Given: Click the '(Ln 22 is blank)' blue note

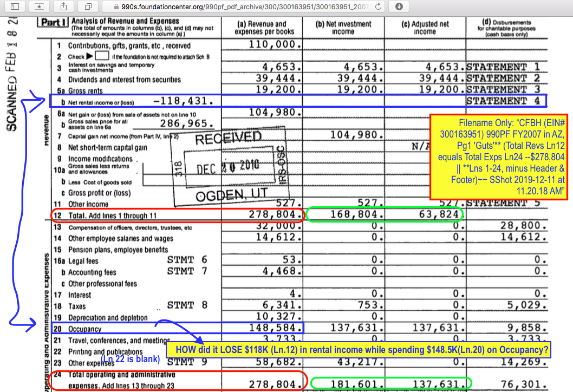Looking at the screenshot, I should coord(133,359).
